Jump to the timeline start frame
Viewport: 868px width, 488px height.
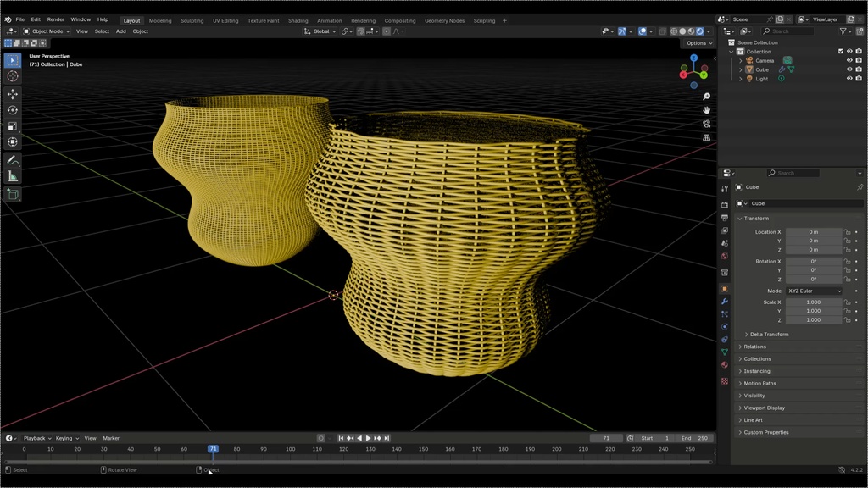coord(341,438)
